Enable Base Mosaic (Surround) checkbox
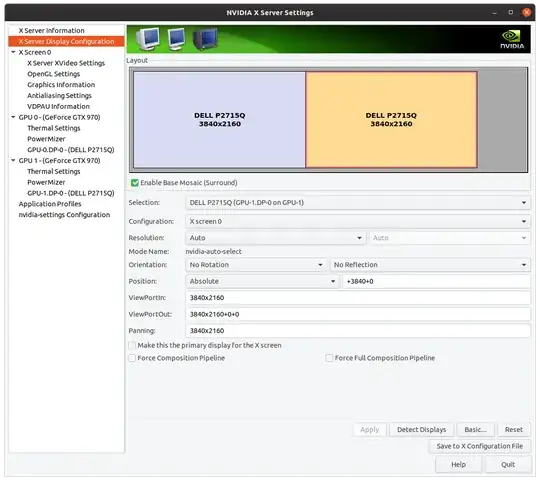 (135, 182)
